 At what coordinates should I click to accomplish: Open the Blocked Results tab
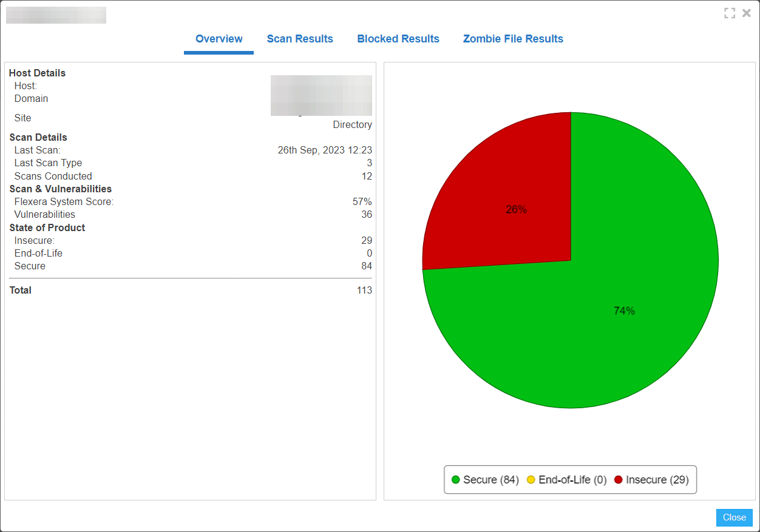point(398,39)
